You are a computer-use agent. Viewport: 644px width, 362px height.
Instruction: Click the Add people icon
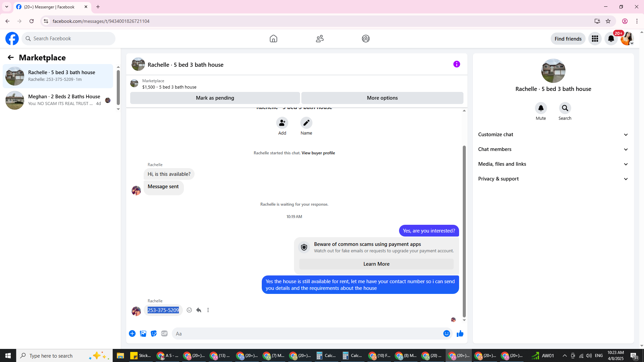click(x=282, y=123)
